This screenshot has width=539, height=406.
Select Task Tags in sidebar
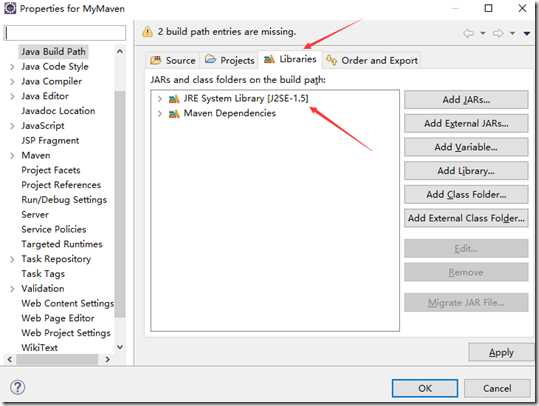pos(43,274)
